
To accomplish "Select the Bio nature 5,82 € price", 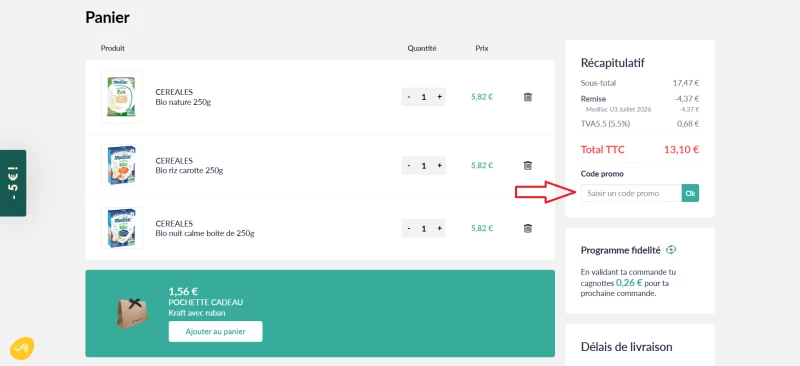I will 482,97.
